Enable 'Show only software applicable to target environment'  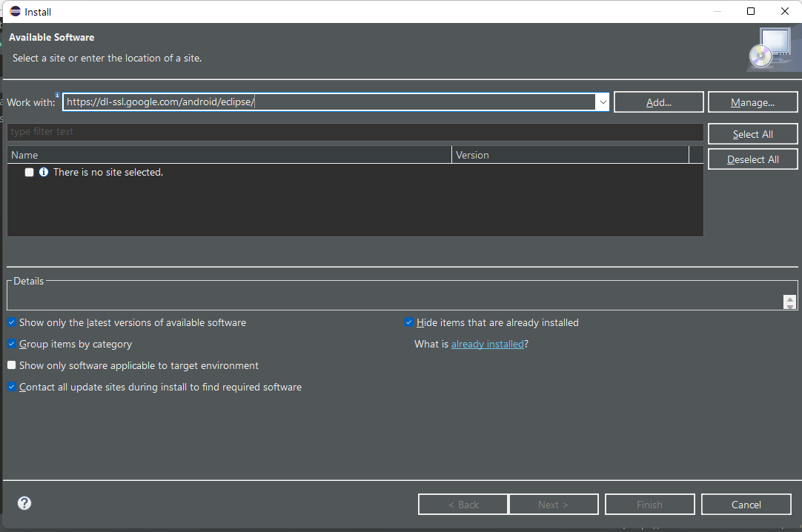coord(12,365)
